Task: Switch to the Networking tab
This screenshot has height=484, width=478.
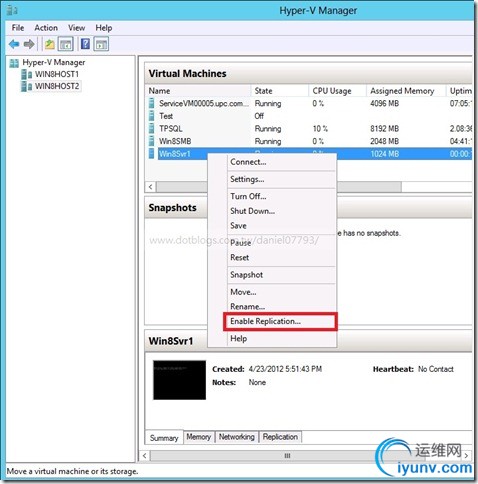Action: tap(237, 437)
